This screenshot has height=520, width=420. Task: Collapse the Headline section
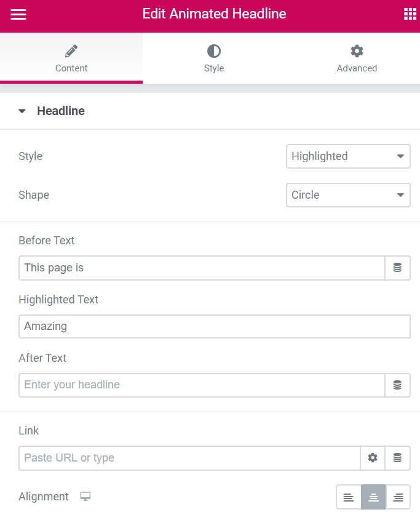click(22, 111)
